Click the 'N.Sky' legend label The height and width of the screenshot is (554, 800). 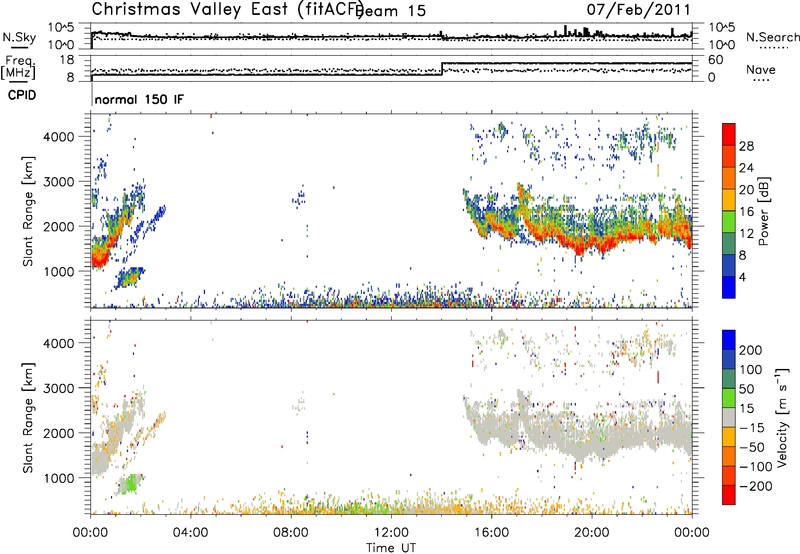tap(19, 37)
